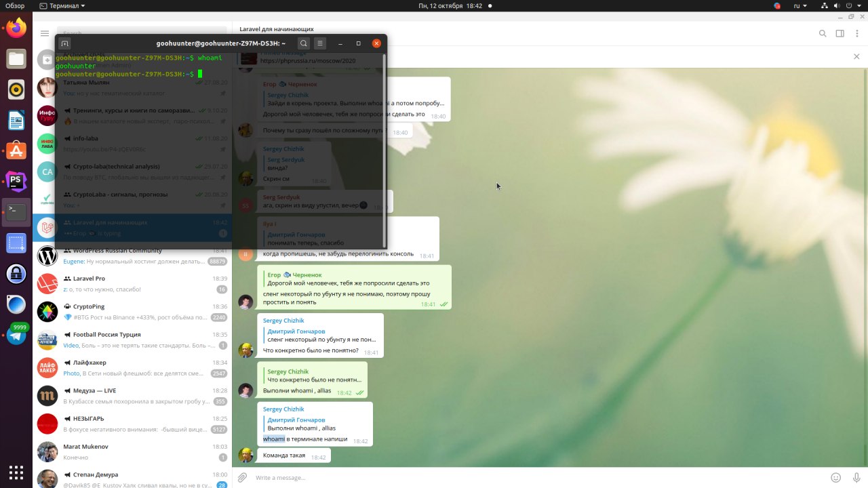Viewport: 868px width, 488px height.
Task: Open the НЕЗЫГАРЬ channel
Action: [x=132, y=424]
